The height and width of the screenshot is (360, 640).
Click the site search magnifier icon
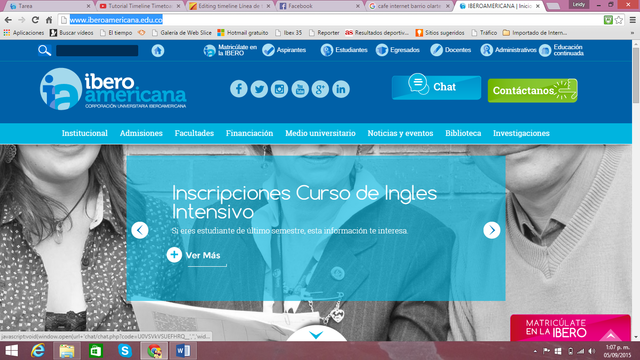pyautogui.click(x=44, y=51)
